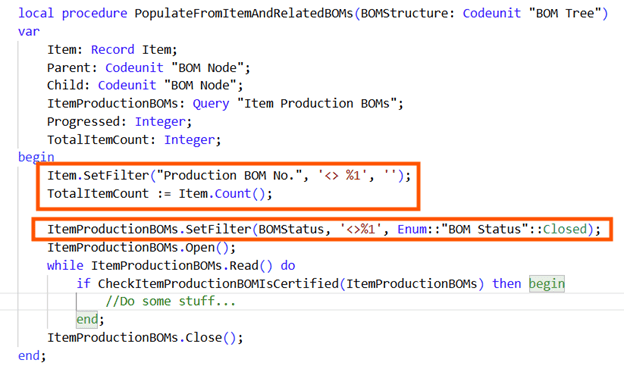
Task: Click the highlighted 'begin' after 'then'
Action: (x=546, y=284)
